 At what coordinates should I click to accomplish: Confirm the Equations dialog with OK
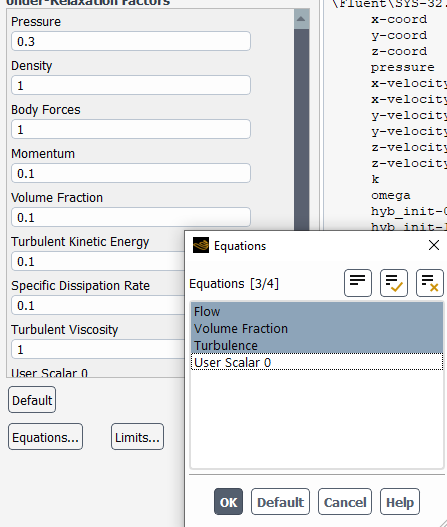click(228, 502)
